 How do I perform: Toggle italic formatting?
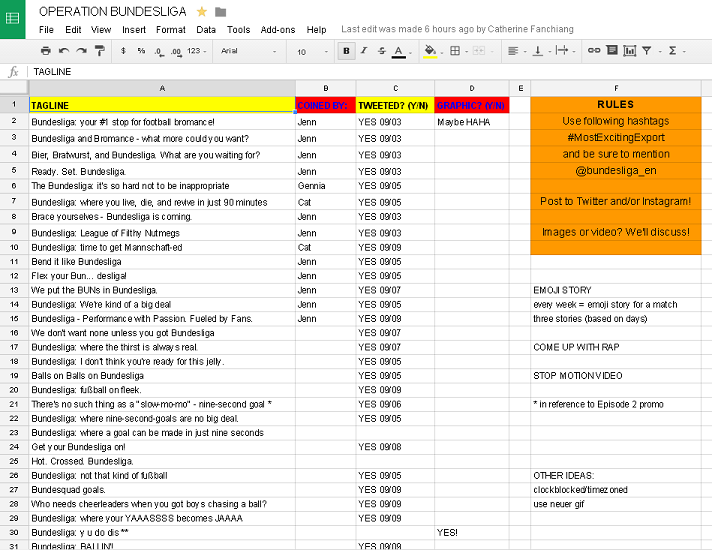pos(364,51)
